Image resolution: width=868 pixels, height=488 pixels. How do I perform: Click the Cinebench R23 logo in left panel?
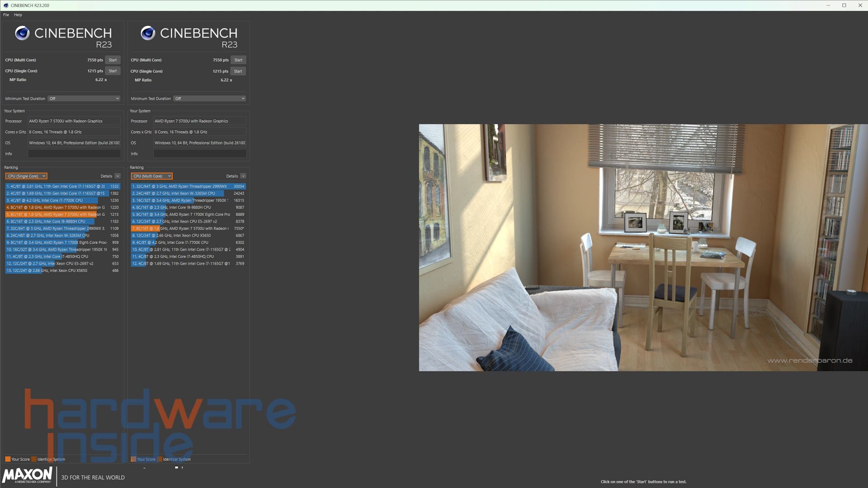pyautogui.click(x=63, y=37)
